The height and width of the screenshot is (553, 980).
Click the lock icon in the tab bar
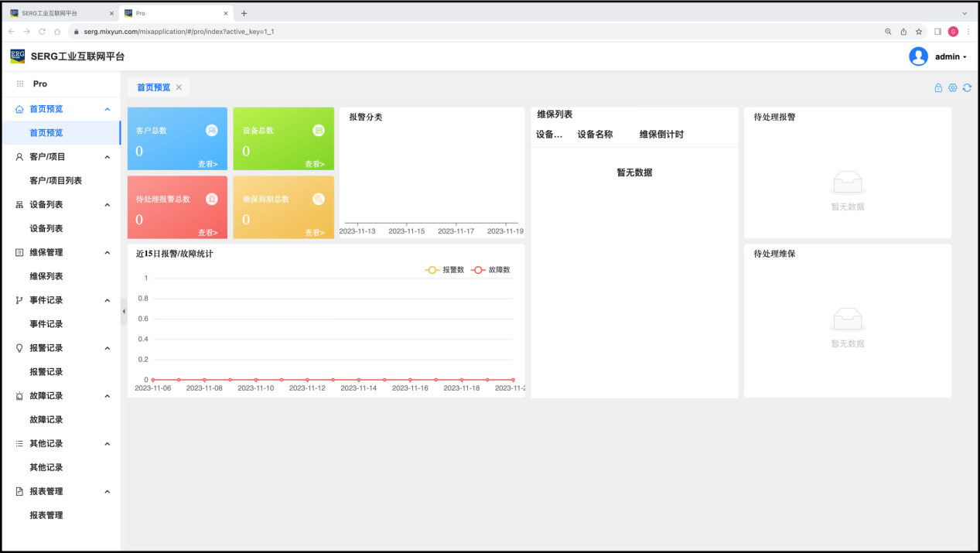tap(938, 88)
